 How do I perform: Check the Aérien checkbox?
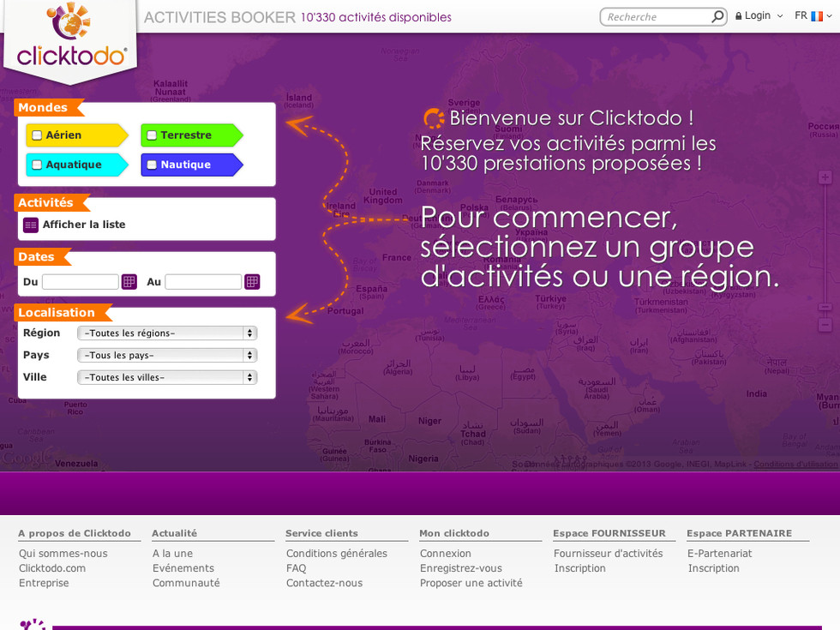coord(37,135)
